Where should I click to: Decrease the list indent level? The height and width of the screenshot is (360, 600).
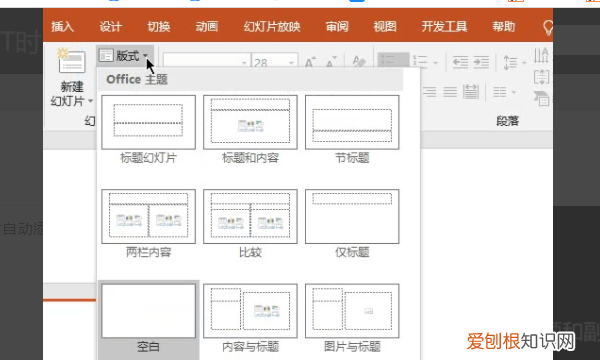(460, 62)
